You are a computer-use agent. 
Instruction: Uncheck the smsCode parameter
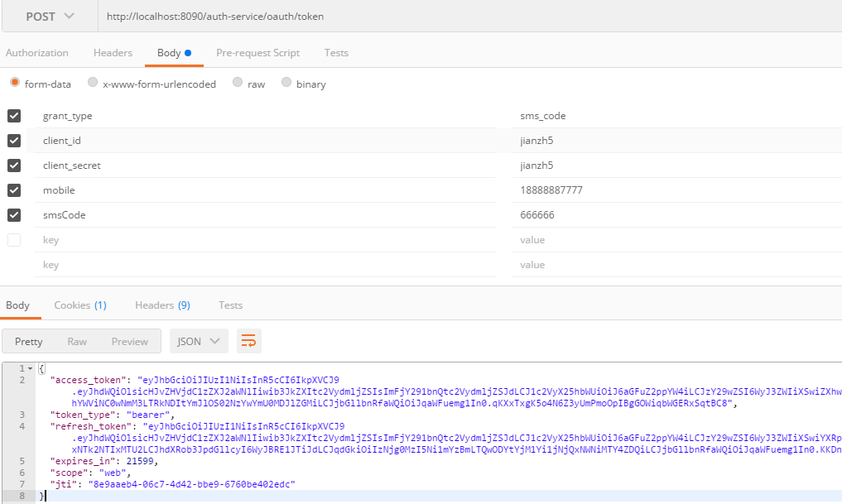coord(13,214)
